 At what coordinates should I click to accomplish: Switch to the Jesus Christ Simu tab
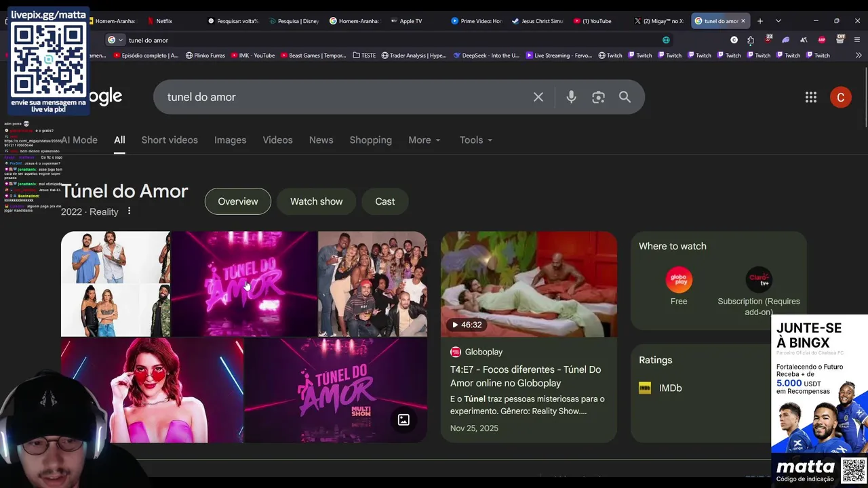(538, 21)
